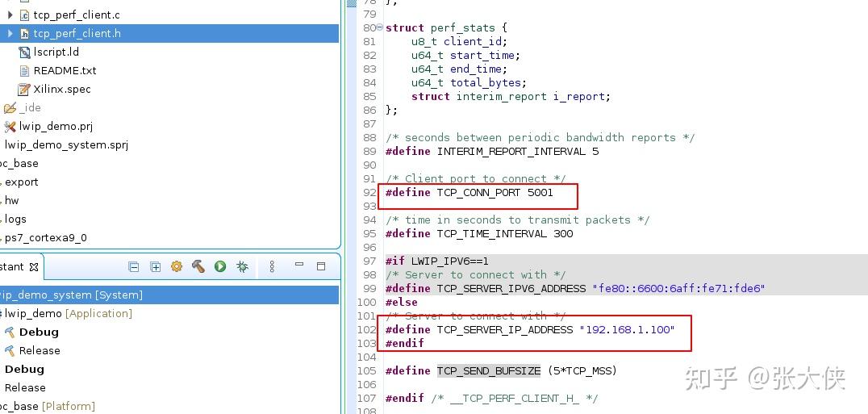Image resolution: width=868 pixels, height=414 pixels.
Task: Select the Release entry directly above zc_base [Platform]
Action: [x=25, y=387]
